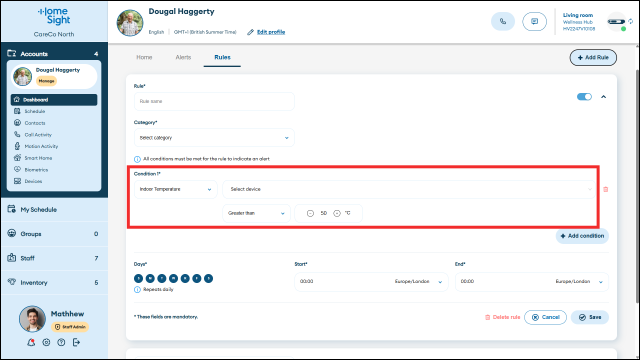640x360 pixels.
Task: Toggle the Wednesday (W) day circle
Action: (173, 278)
